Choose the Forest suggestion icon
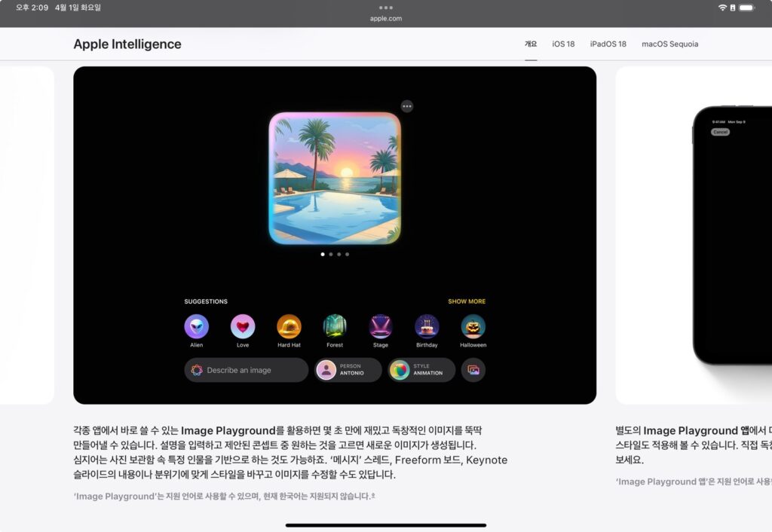The width and height of the screenshot is (772, 532). coord(335,326)
